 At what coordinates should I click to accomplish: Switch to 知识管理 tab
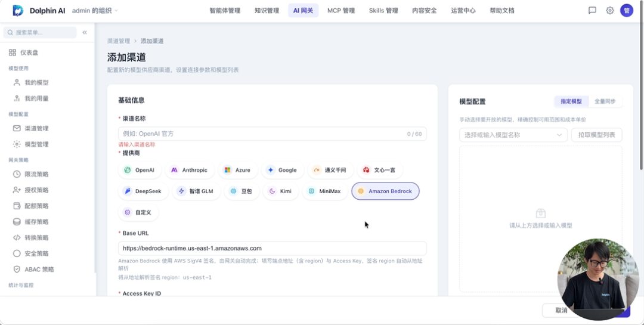tap(267, 11)
